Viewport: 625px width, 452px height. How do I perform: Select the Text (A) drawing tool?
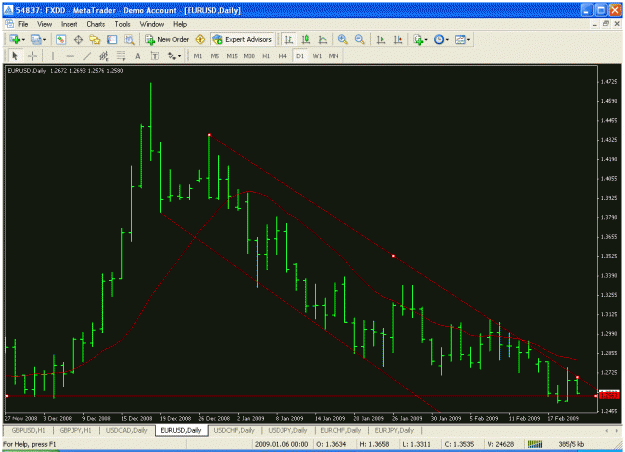point(138,56)
